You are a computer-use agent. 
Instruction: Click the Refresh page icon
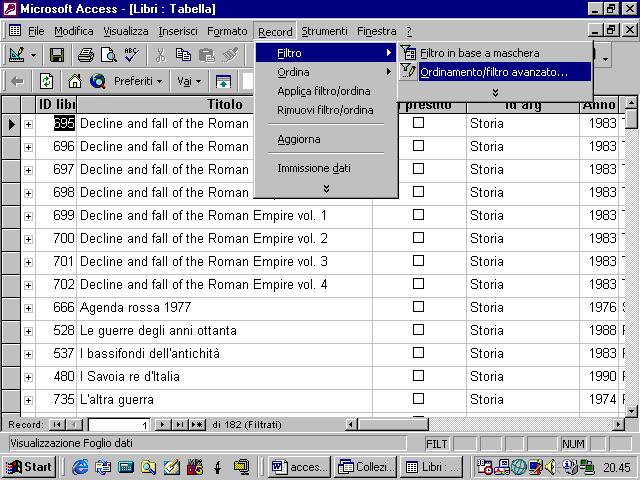(x=46, y=81)
